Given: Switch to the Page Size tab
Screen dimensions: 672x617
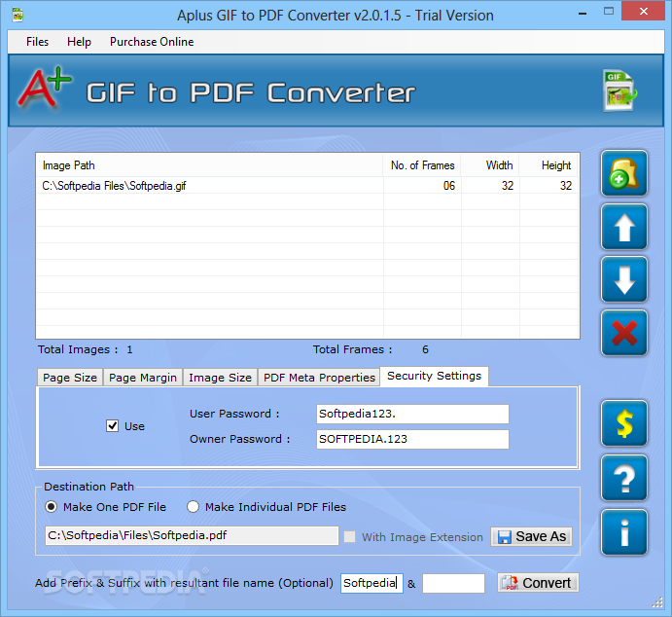Looking at the screenshot, I should [x=70, y=378].
